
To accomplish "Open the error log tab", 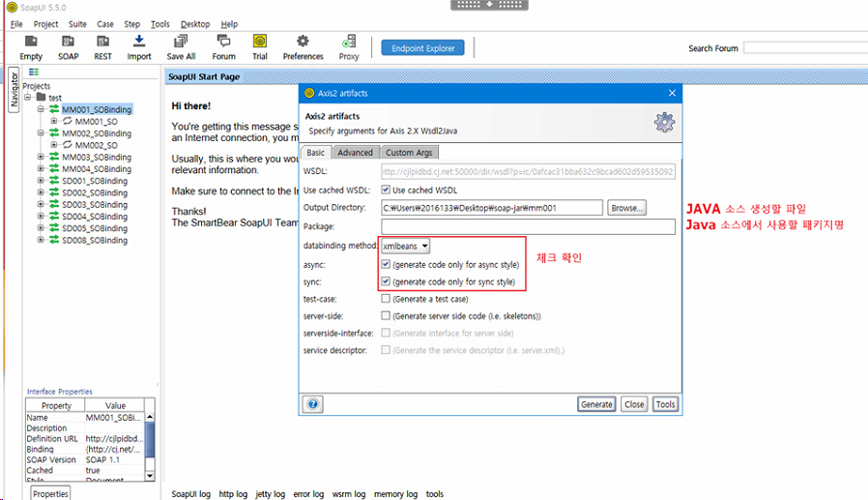I will (x=308, y=494).
